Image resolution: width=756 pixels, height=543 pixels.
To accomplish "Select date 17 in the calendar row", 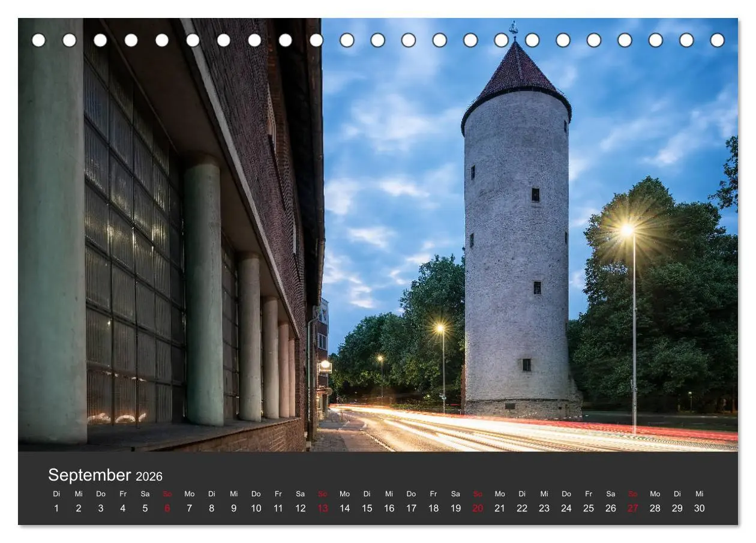I will pyautogui.click(x=411, y=508).
